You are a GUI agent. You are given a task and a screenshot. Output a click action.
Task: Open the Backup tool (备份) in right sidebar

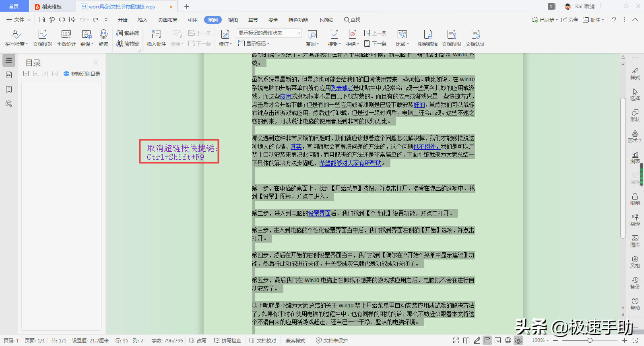(x=635, y=283)
